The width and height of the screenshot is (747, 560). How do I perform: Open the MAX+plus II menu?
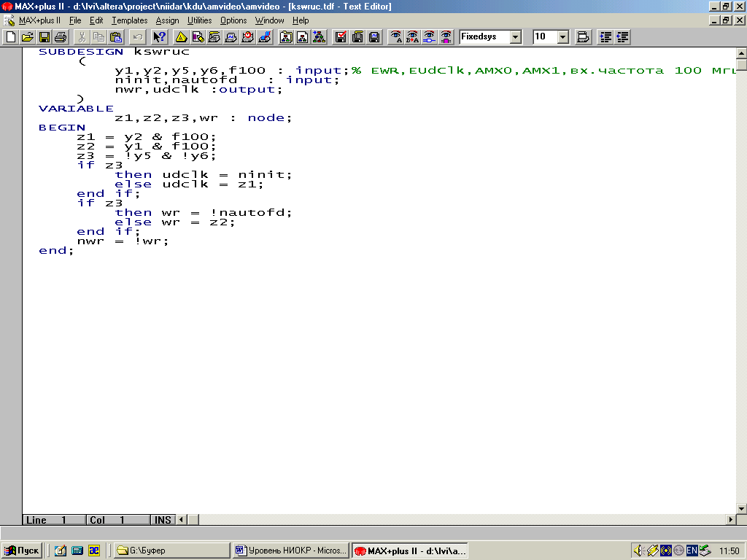click(39, 20)
